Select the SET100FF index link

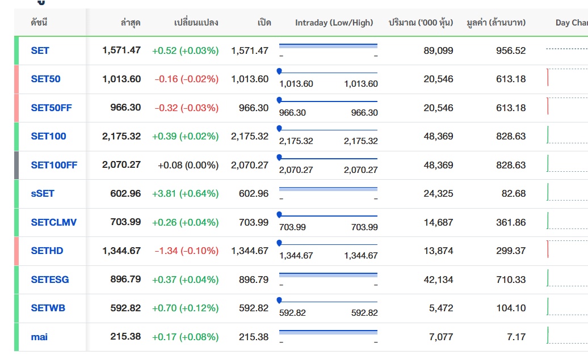54,165
